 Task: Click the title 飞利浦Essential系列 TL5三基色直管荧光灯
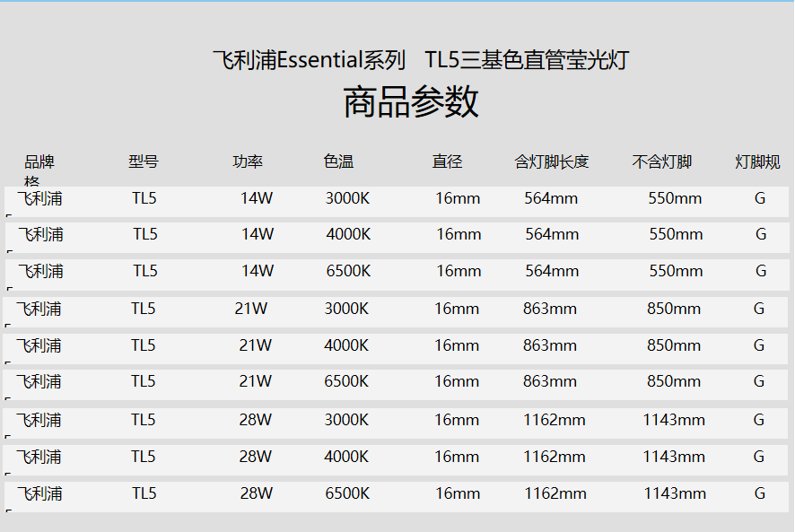[x=421, y=60]
